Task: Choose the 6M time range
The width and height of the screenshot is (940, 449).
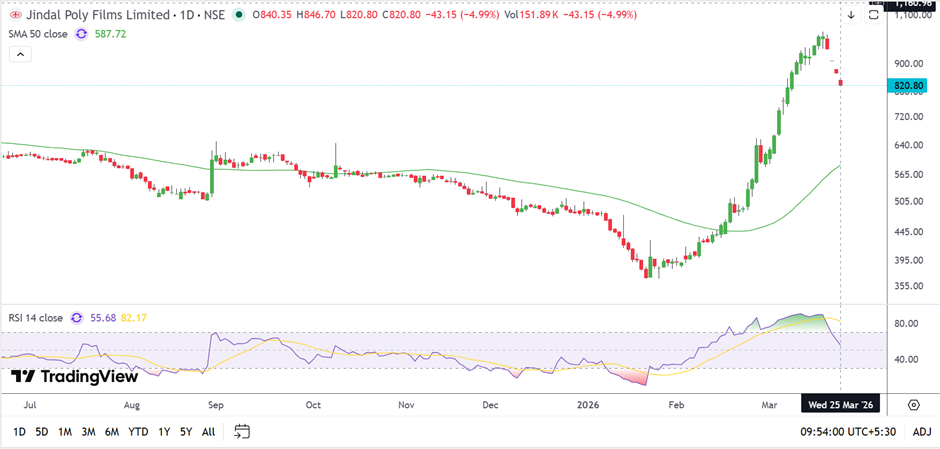Action: point(110,432)
